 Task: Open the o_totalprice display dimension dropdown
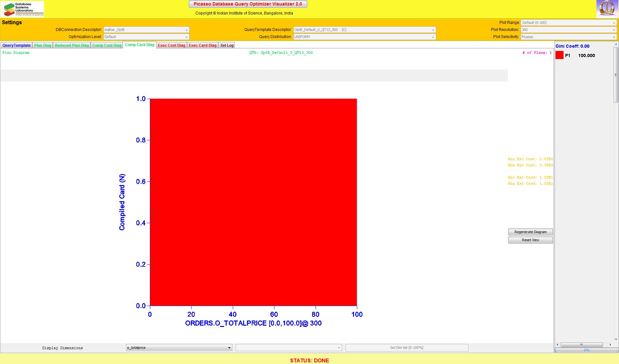[179, 348]
